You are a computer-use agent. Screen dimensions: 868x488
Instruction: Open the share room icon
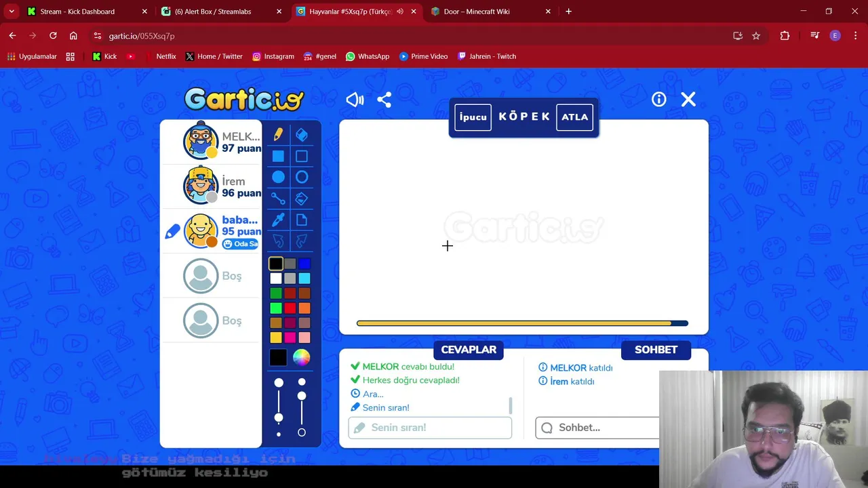click(384, 100)
